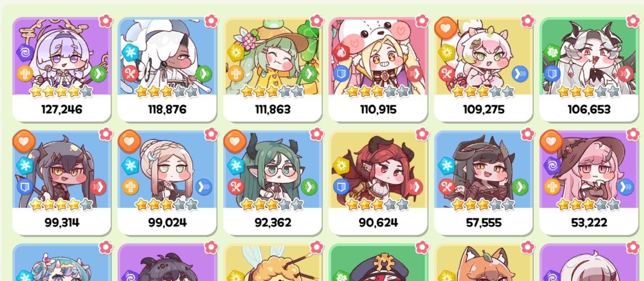Click the flower badge on the 111,863 card
This screenshot has height=281, width=644.
[x=317, y=20]
